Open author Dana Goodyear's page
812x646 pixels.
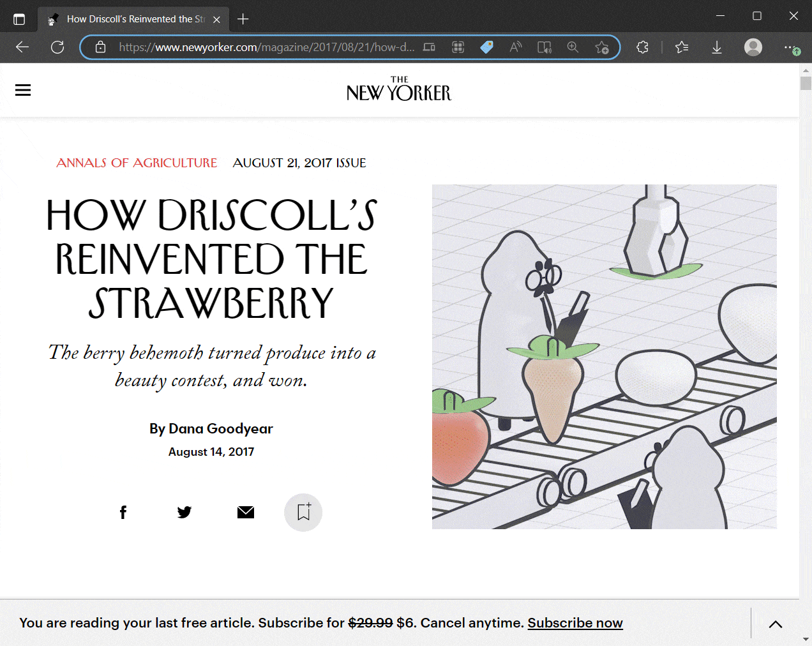click(x=220, y=428)
